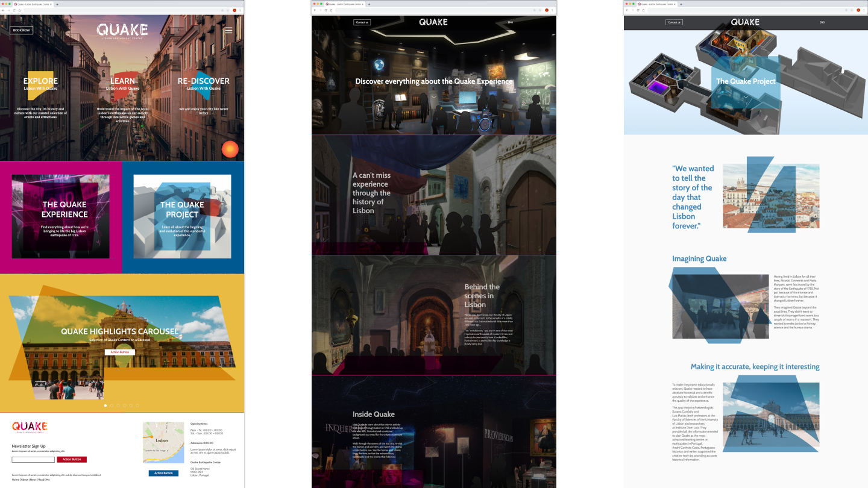Select the fifth carousel dot

[131, 405]
